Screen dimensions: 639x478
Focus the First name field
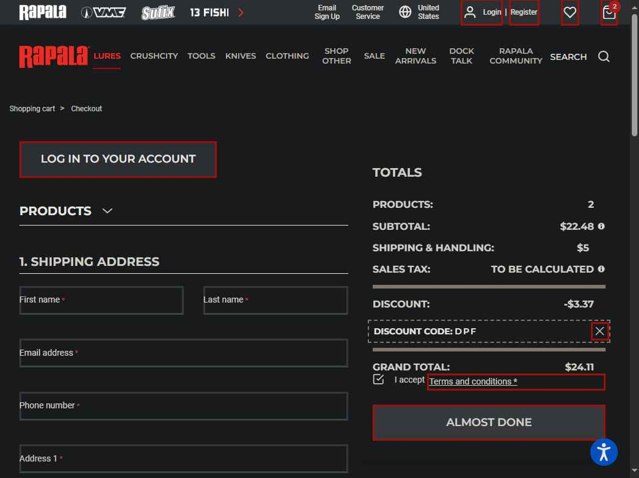pos(101,300)
